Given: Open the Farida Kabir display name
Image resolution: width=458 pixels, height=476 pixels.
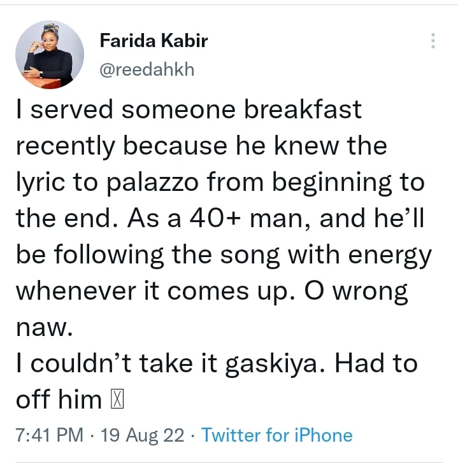Looking at the screenshot, I should click(154, 42).
